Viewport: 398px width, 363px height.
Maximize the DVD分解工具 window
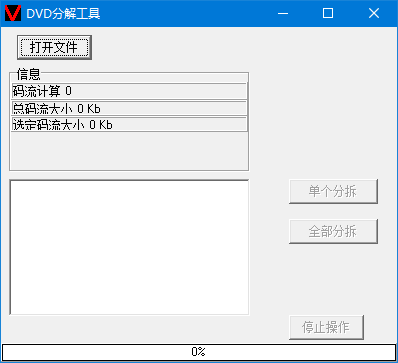pos(328,13)
